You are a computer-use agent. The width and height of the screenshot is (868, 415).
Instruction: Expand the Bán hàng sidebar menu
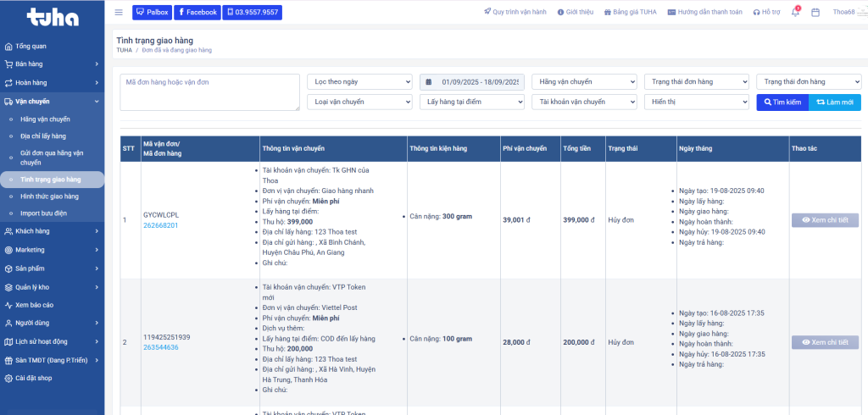(x=51, y=64)
